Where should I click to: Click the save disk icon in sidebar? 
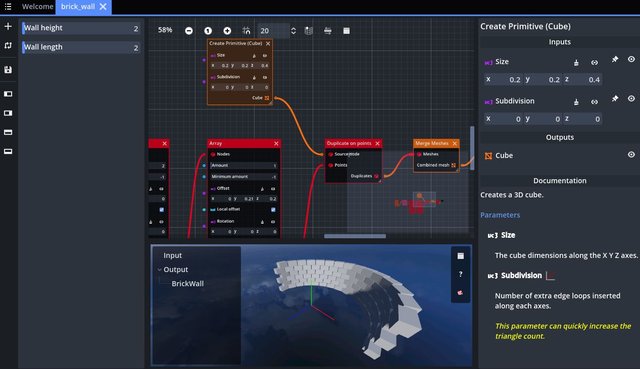[x=8, y=70]
